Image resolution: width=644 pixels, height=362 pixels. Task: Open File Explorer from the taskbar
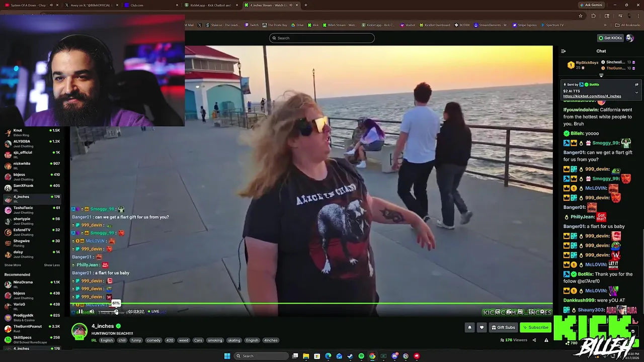click(x=306, y=356)
